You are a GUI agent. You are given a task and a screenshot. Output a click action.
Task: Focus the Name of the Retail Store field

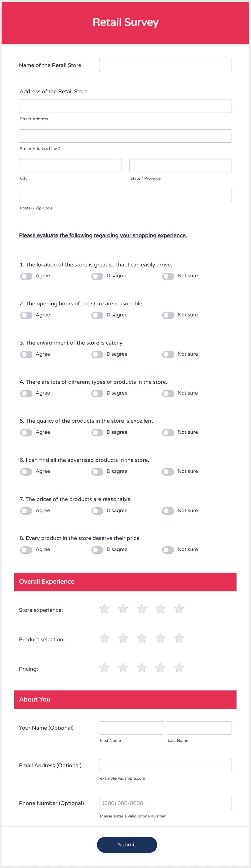[165, 65]
